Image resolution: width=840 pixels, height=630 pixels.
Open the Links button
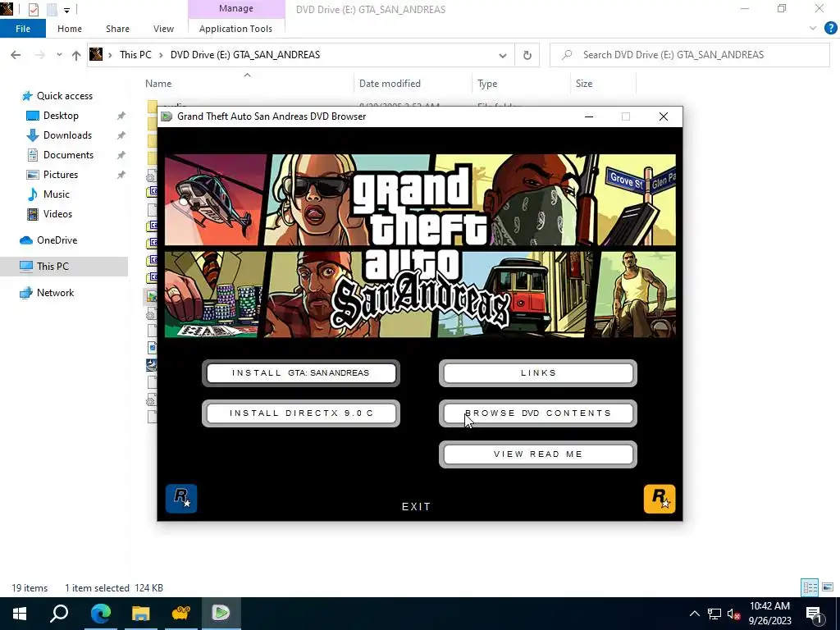point(538,373)
